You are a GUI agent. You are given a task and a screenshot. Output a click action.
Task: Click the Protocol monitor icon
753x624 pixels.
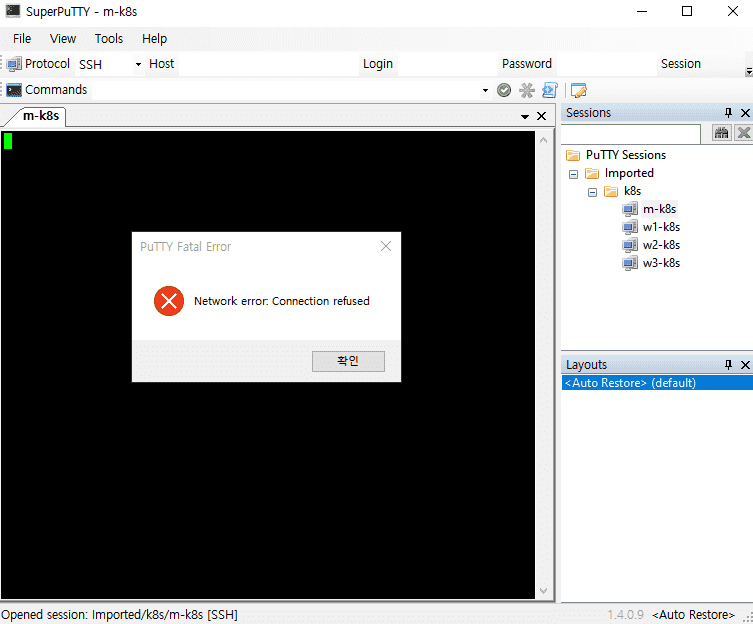[x=13, y=64]
